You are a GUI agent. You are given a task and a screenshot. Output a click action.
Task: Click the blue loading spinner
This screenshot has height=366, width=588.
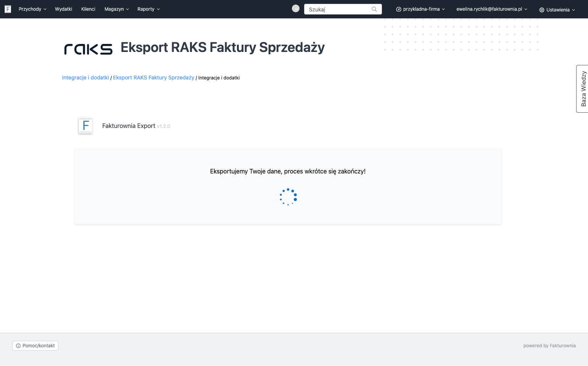[288, 197]
